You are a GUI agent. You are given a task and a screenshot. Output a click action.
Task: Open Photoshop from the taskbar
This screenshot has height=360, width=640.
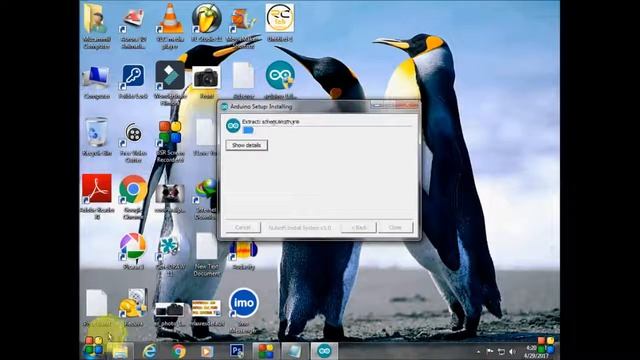[237, 351]
